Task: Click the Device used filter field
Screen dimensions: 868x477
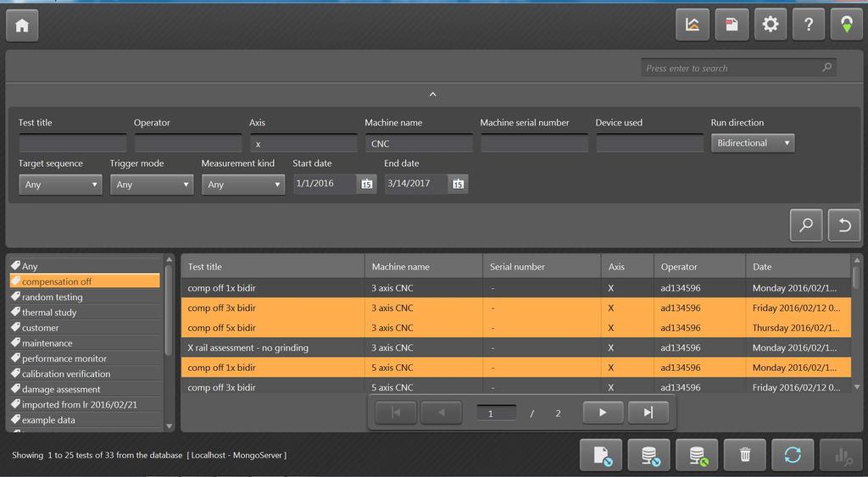Action: click(x=650, y=143)
